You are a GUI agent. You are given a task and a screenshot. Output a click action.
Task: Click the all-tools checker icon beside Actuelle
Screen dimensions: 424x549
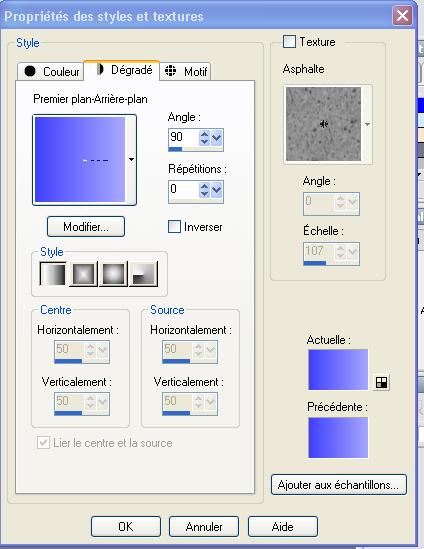(x=381, y=382)
